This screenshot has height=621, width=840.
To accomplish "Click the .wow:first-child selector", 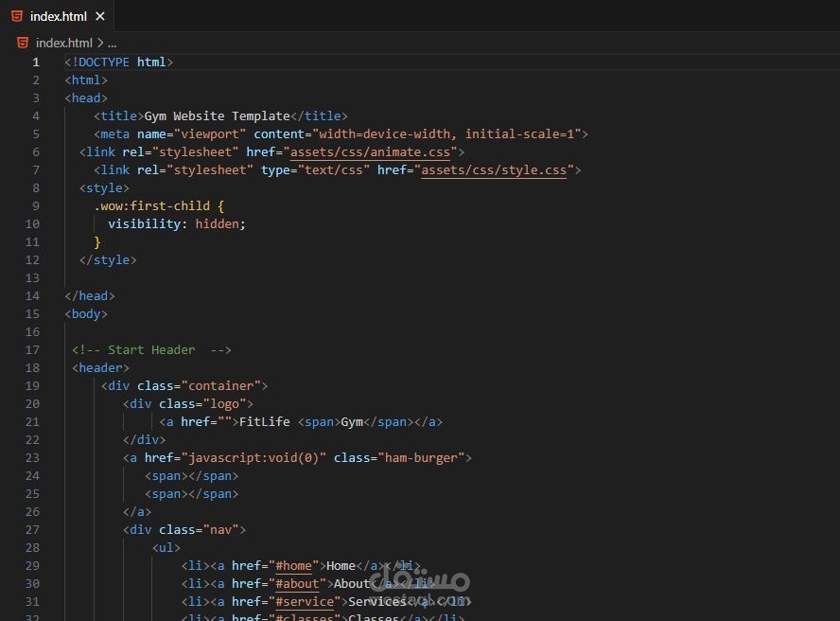I will pyautogui.click(x=151, y=206).
